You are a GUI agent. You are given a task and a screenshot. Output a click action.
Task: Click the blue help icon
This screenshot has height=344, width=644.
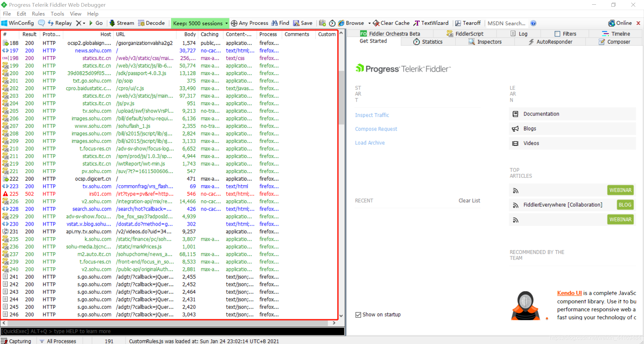(533, 23)
